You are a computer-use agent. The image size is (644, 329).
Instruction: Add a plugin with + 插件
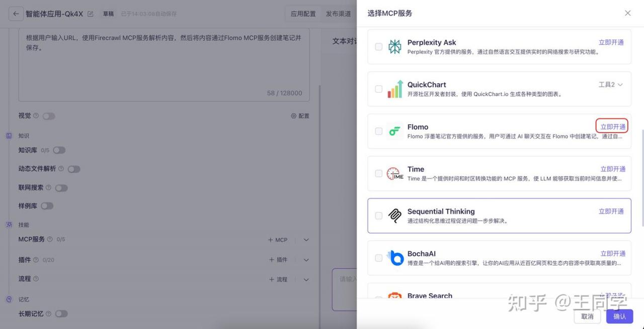coord(278,260)
